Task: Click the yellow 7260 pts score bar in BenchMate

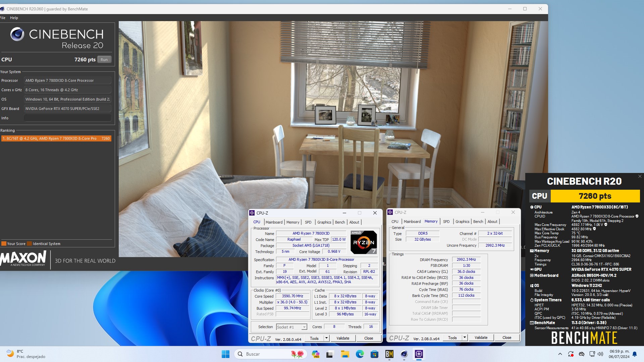Action: pyautogui.click(x=595, y=196)
